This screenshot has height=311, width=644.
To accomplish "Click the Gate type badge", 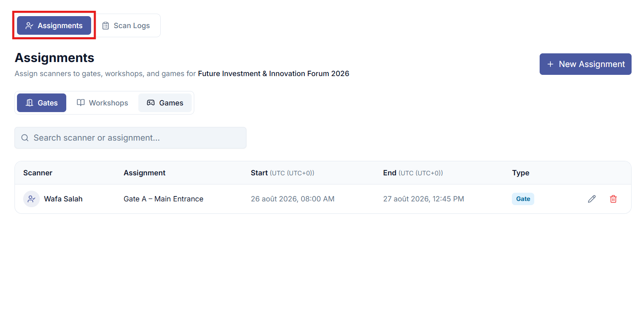I will click(x=523, y=199).
